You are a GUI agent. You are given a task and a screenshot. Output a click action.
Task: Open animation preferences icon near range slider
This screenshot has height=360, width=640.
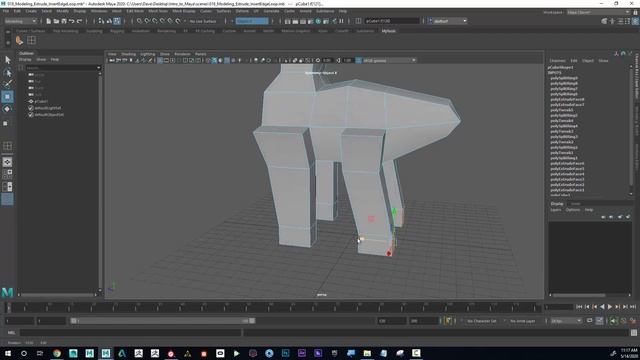(x=633, y=321)
